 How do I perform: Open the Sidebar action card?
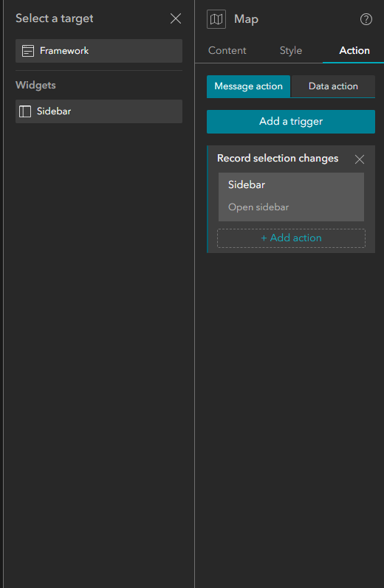[x=291, y=197]
